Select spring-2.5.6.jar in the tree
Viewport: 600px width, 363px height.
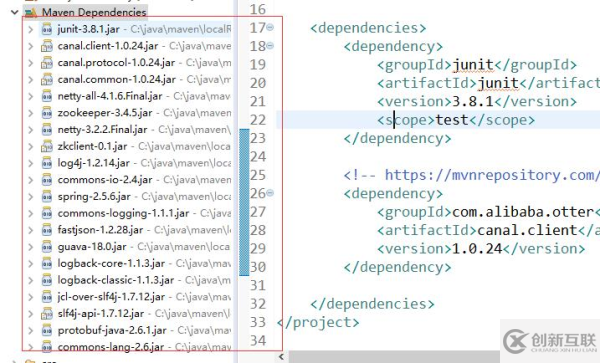94,197
